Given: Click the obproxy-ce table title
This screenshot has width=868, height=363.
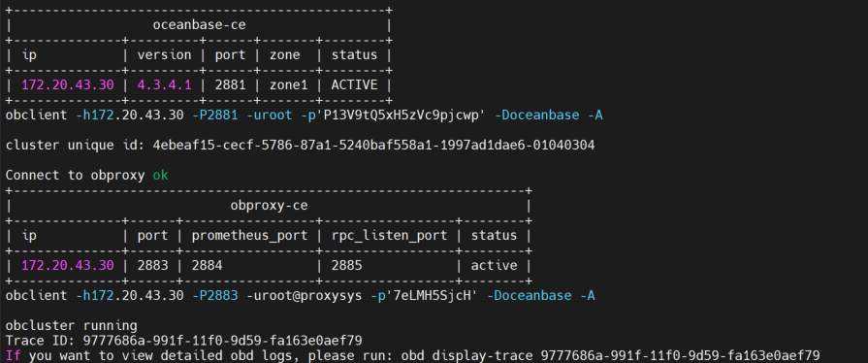Looking at the screenshot, I should pyautogui.click(x=269, y=206).
